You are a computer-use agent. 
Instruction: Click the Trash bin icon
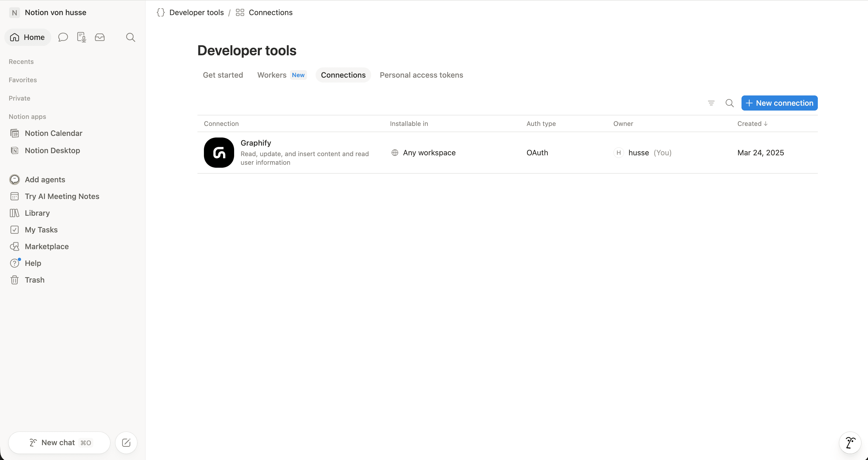15,280
